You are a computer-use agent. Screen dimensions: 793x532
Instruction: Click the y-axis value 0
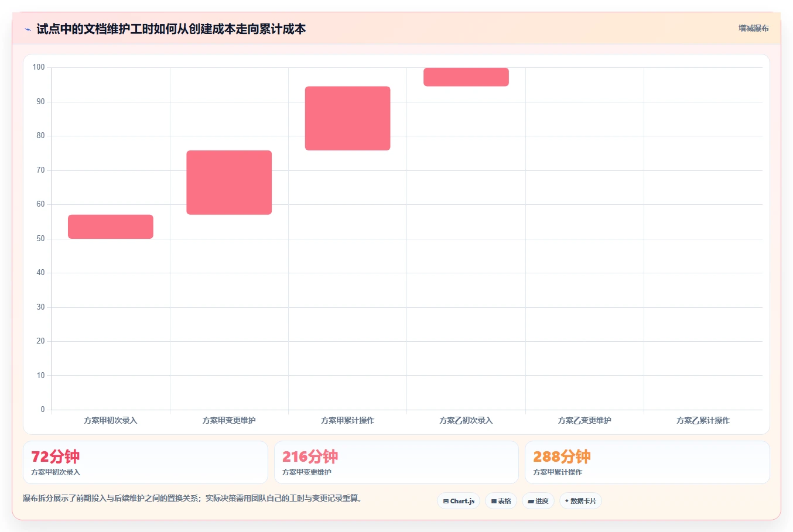coord(43,410)
